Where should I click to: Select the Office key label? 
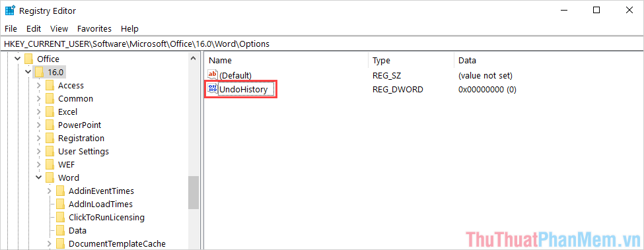point(48,59)
